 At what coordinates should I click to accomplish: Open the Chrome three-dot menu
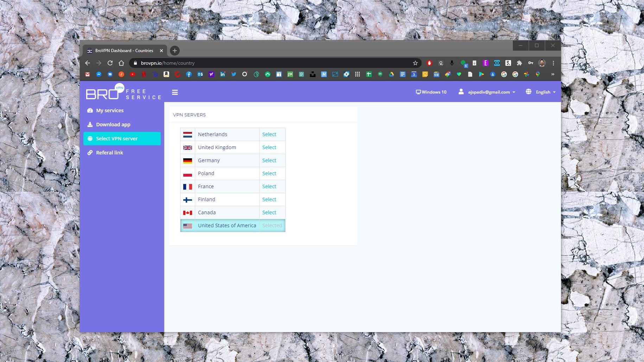(x=553, y=63)
